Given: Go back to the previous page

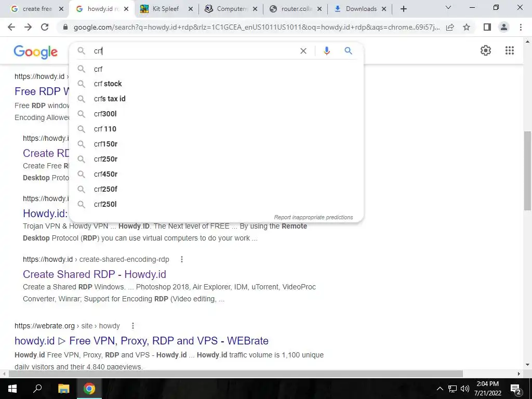Looking at the screenshot, I should [x=11, y=27].
